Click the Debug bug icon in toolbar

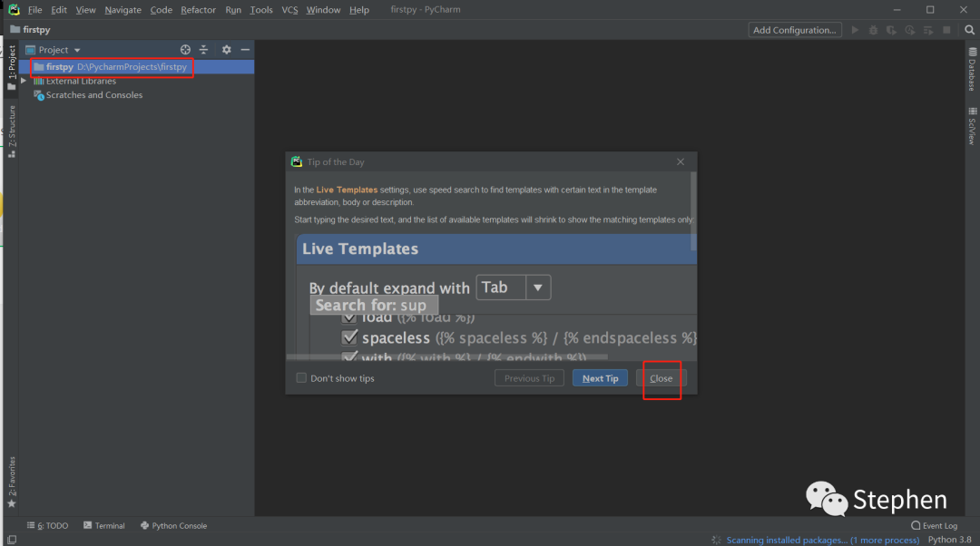[873, 30]
